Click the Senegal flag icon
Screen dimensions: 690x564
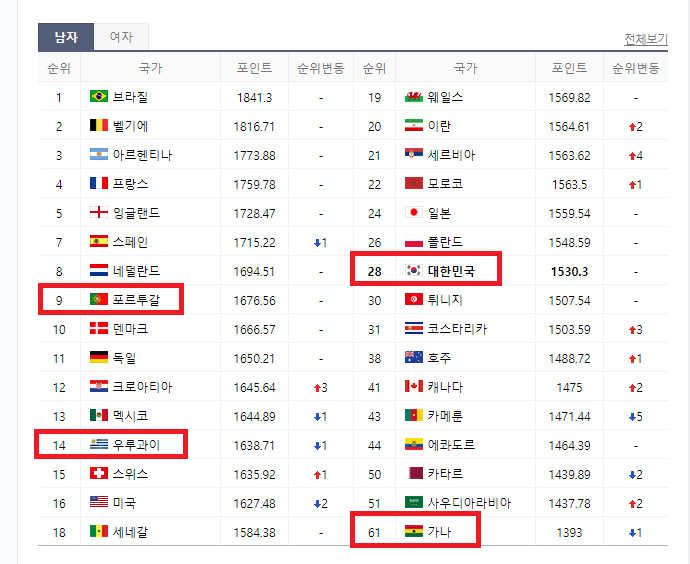(x=99, y=531)
